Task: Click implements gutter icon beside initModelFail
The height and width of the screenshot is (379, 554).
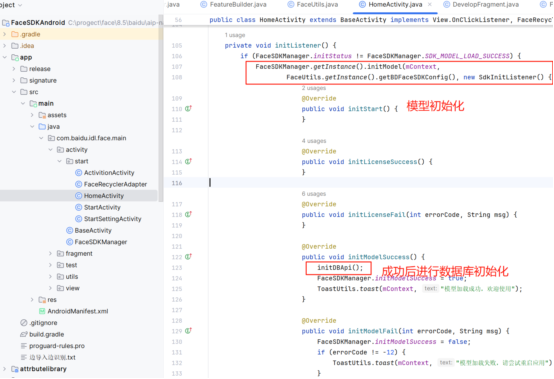Action: [x=188, y=331]
